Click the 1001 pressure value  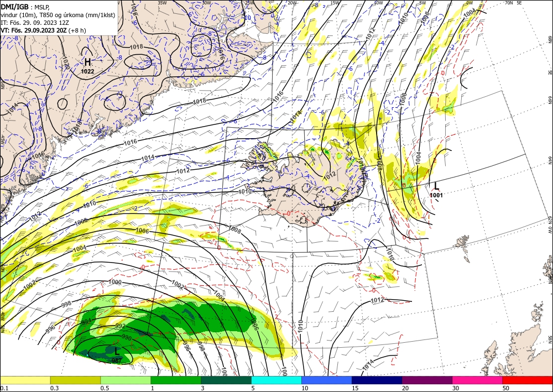pos(436,195)
